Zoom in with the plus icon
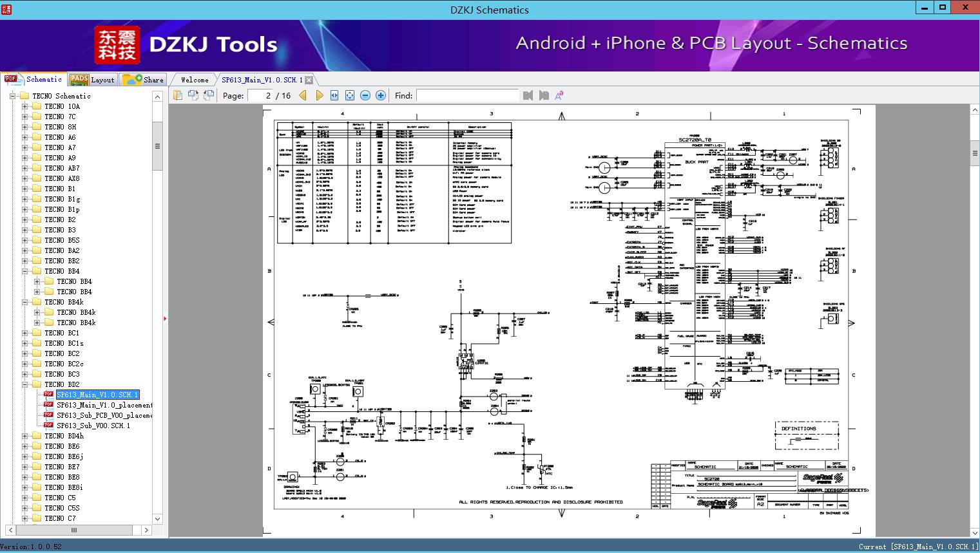Image resolution: width=980 pixels, height=553 pixels. (381, 95)
